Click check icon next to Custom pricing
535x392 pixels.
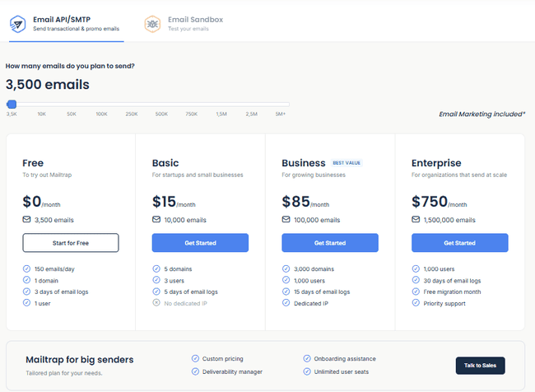click(x=195, y=358)
